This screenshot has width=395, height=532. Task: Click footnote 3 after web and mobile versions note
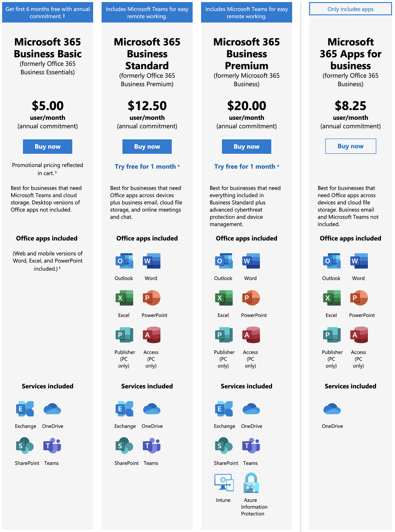[x=59, y=268]
